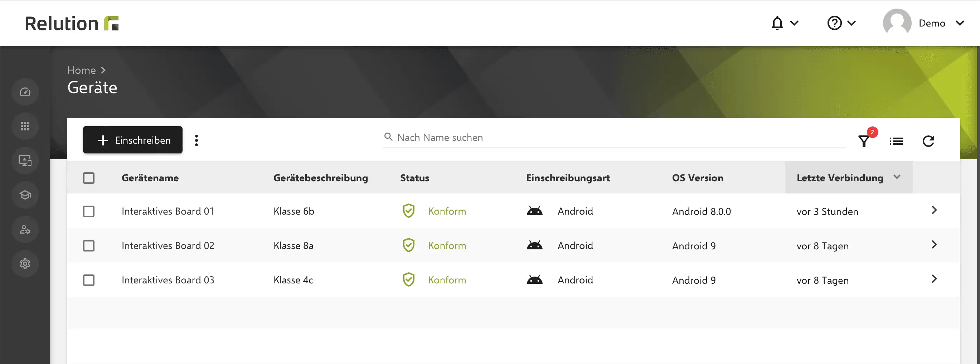Expand the help dropdown chevron

(x=852, y=23)
